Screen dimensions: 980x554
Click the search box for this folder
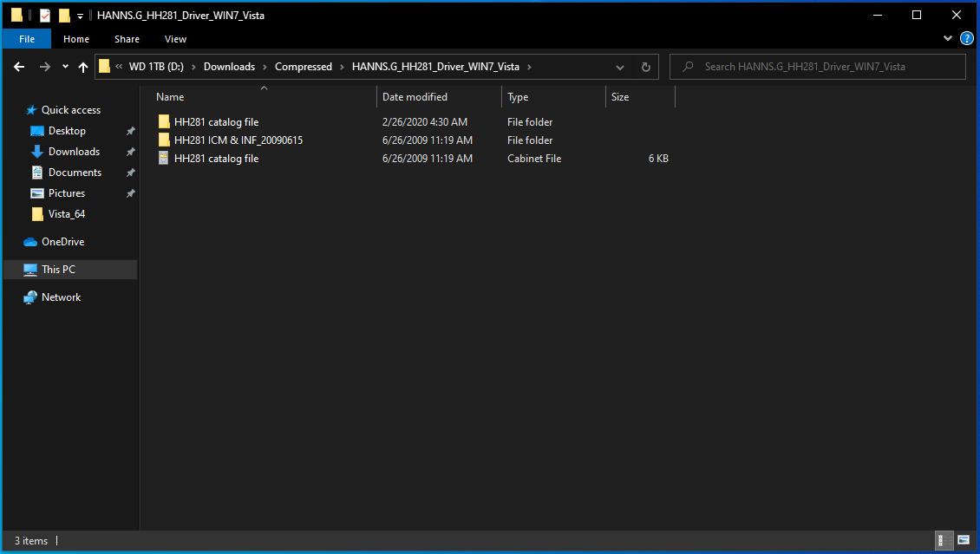click(818, 67)
